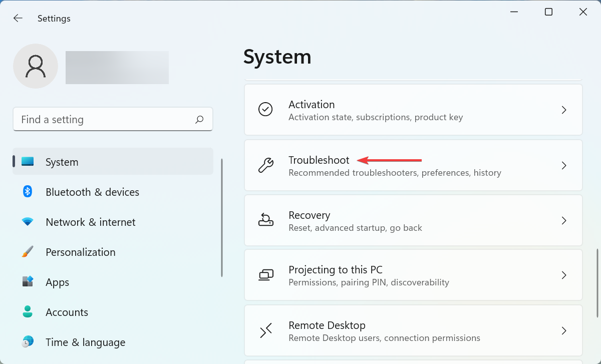Click the Remote Desktop icon
This screenshot has width=601, height=364.
(x=265, y=330)
